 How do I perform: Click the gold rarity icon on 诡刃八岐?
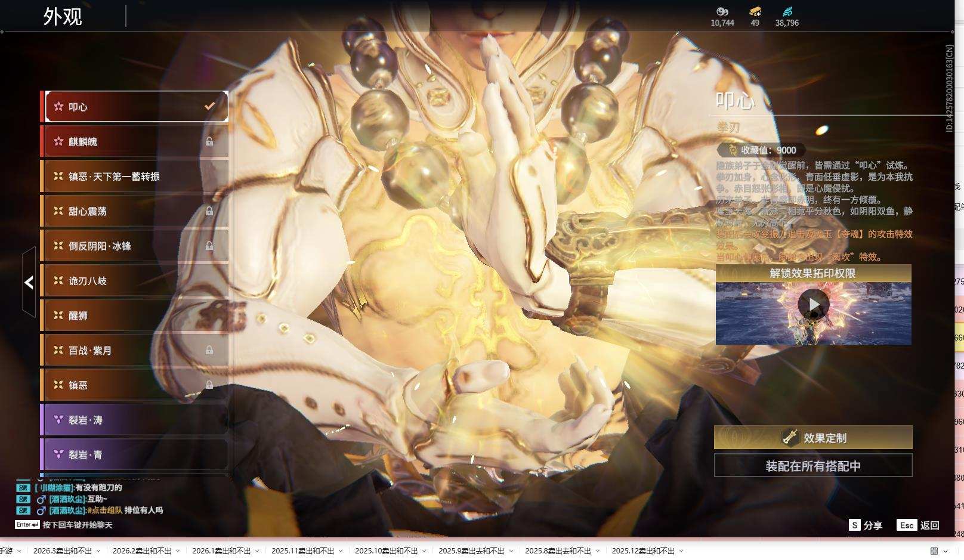click(x=58, y=280)
